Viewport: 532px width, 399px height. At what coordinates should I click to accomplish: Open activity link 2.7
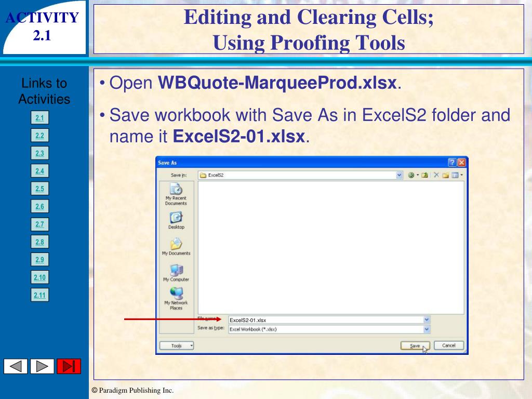[39, 224]
